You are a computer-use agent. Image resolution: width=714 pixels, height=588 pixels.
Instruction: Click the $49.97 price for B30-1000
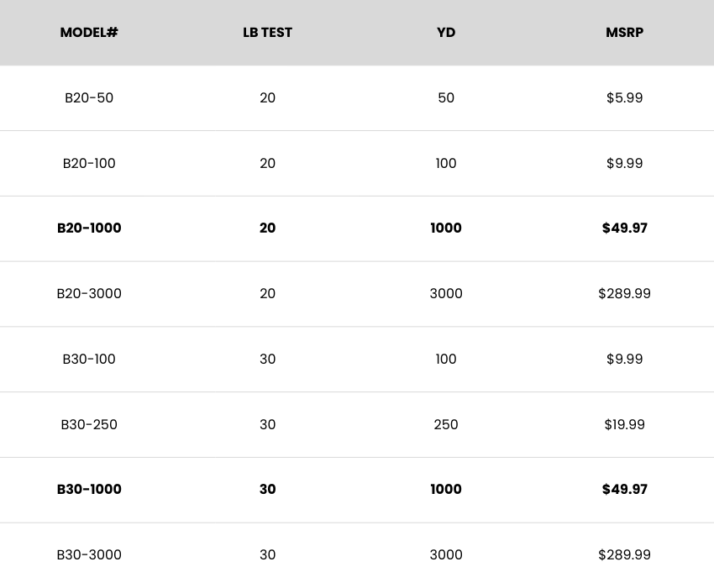click(x=624, y=490)
